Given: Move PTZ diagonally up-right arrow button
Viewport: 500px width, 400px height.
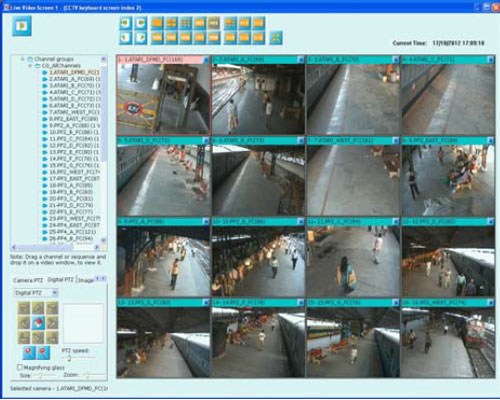Looking at the screenshot, I should tap(52, 308).
